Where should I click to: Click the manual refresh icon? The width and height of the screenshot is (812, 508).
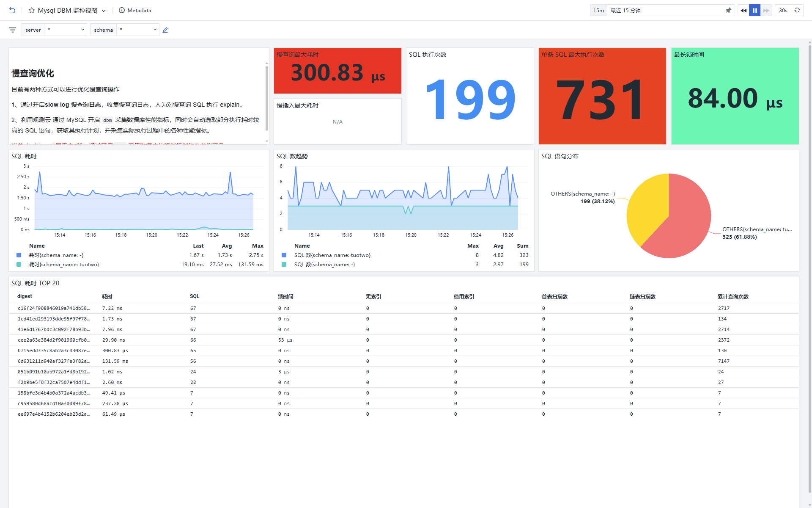click(x=797, y=10)
